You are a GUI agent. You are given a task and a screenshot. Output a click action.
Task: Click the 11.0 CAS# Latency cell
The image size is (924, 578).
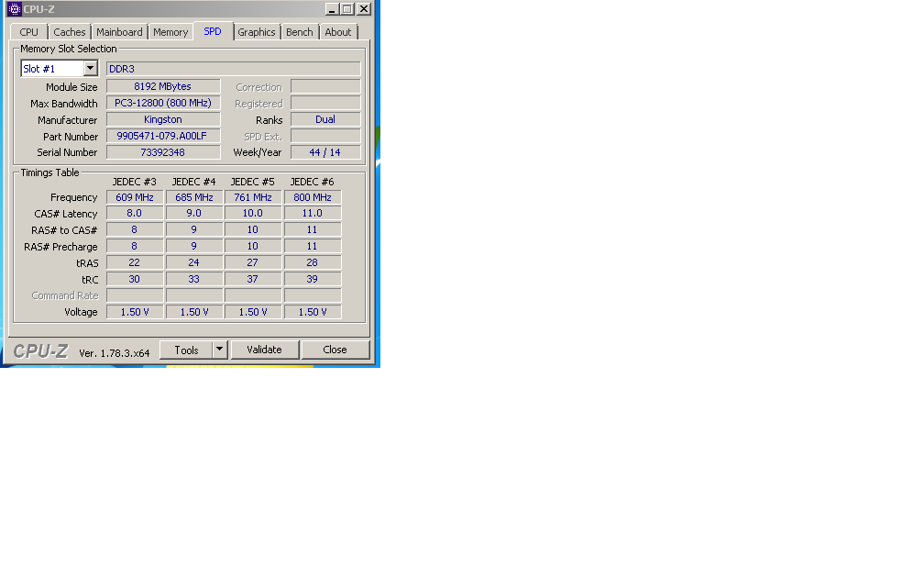coord(313,213)
